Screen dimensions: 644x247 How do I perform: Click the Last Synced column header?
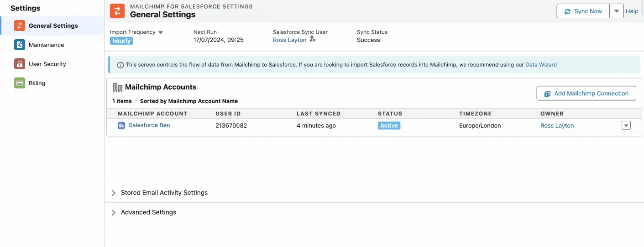point(319,113)
